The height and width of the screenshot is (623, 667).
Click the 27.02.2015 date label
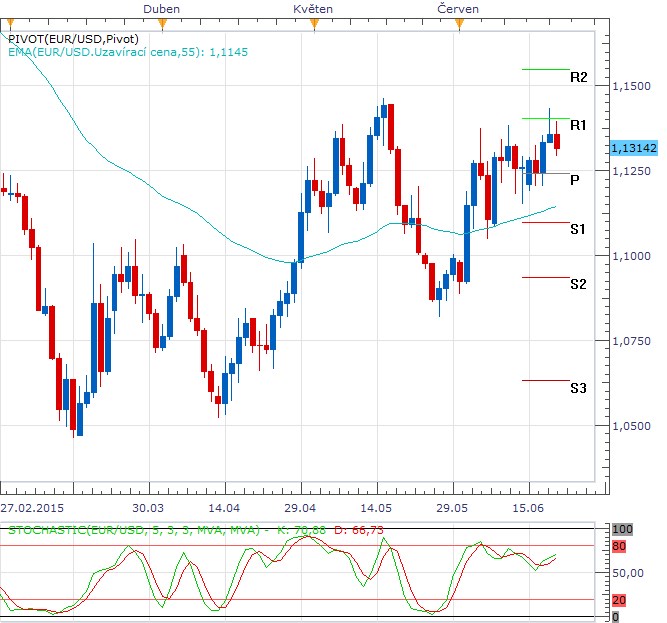(32, 508)
